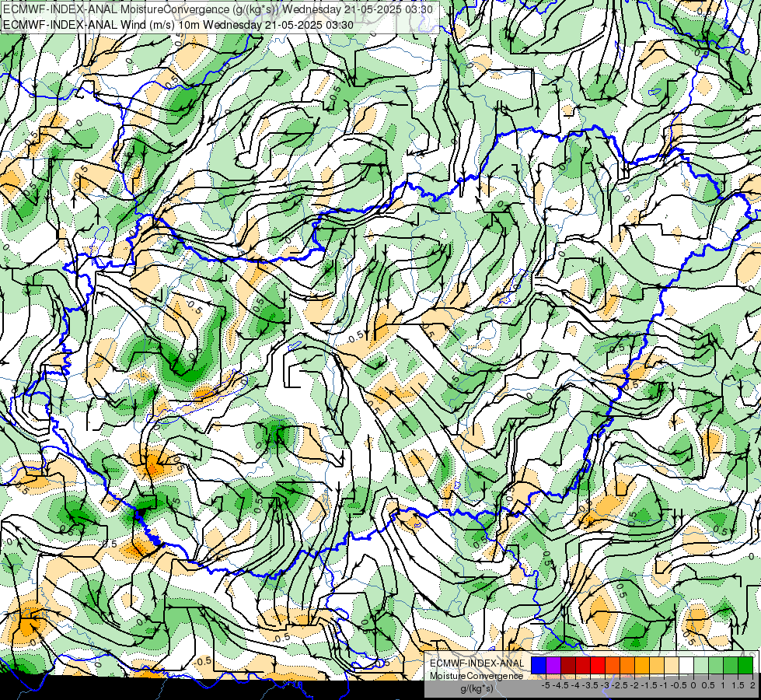Click the Wind (m/s) 10m title line
The width and height of the screenshot is (761, 700).
[178, 25]
